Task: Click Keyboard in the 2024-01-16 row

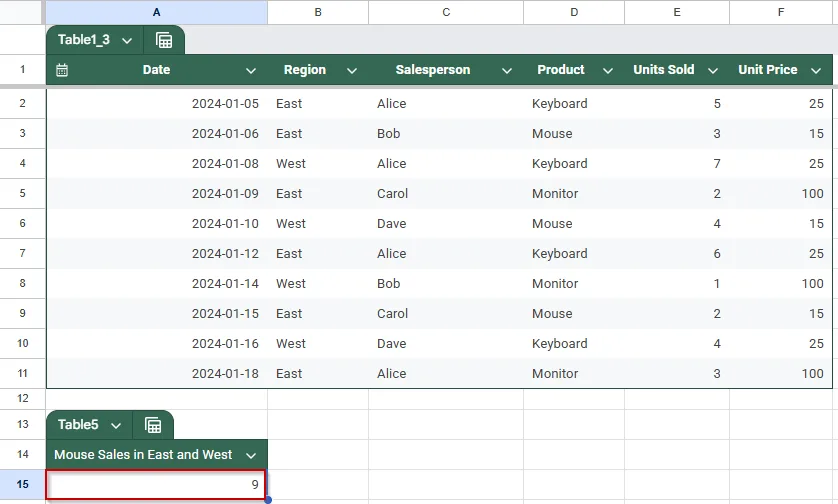Action: pyautogui.click(x=560, y=344)
